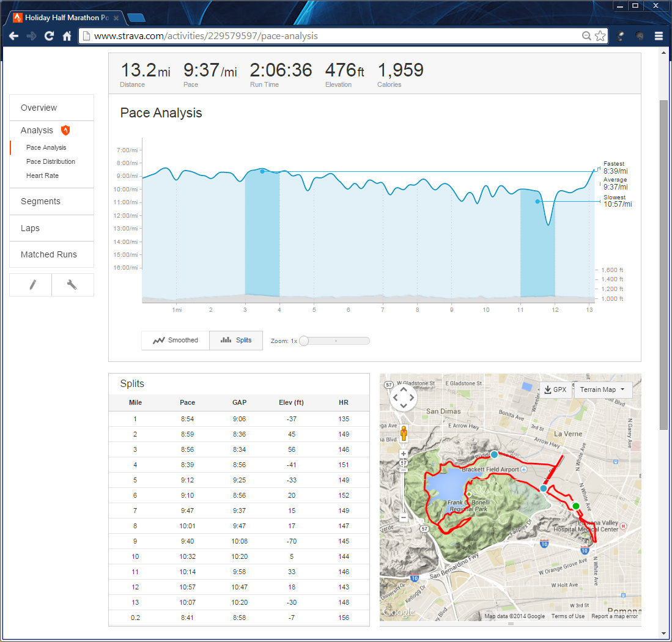Go to browser home page icon
The height and width of the screenshot is (642, 672).
pos(67,36)
